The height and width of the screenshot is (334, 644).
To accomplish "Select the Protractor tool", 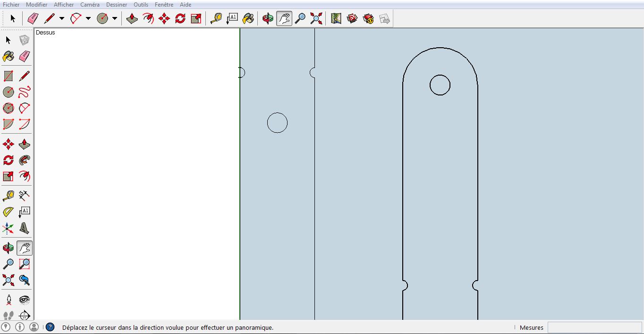I will click(x=8, y=212).
